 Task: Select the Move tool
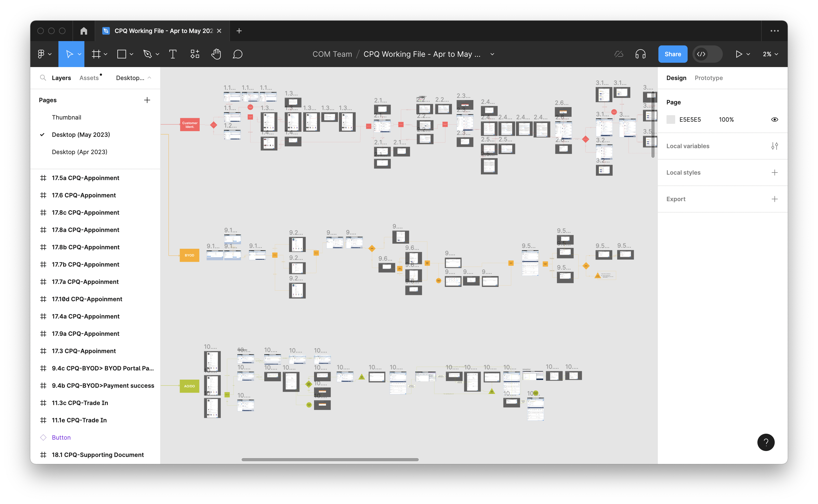click(x=69, y=54)
